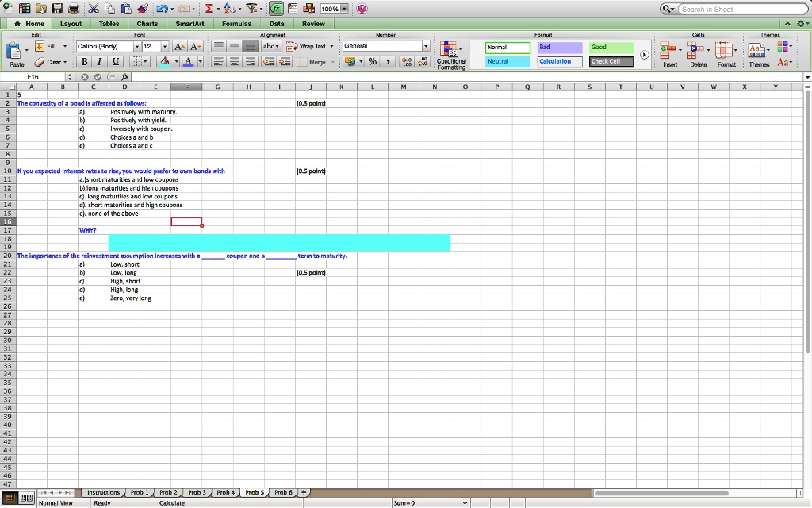Switch to the Formulas ribbon tab
The height and width of the screenshot is (508, 812).
tap(238, 24)
